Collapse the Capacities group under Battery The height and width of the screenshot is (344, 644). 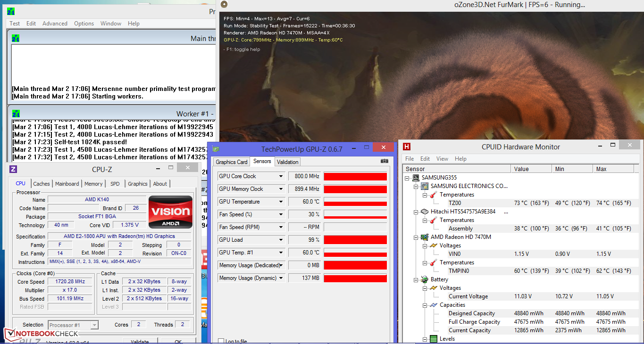tap(425, 305)
